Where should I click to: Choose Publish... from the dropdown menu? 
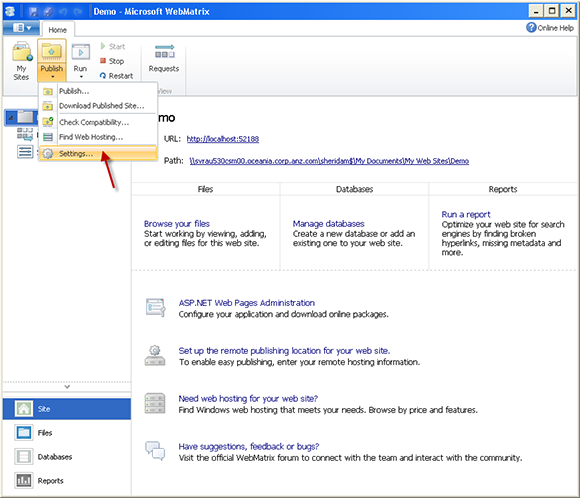98,91
